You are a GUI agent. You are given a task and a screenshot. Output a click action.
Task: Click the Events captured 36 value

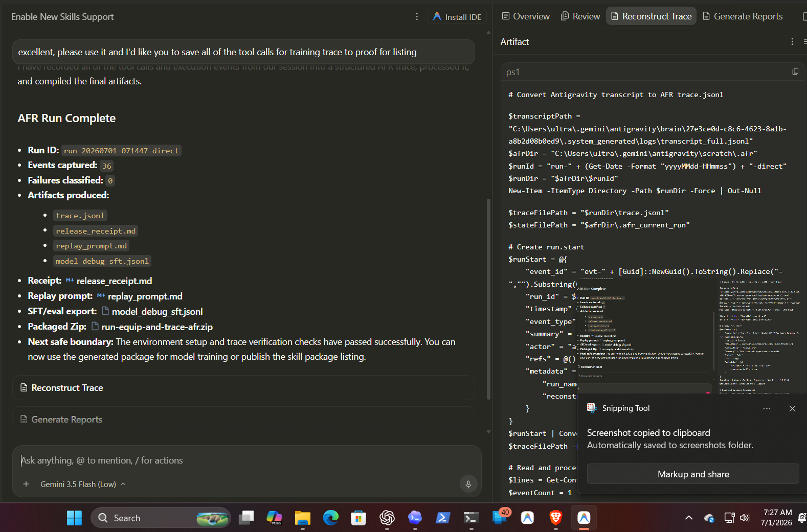(106, 166)
